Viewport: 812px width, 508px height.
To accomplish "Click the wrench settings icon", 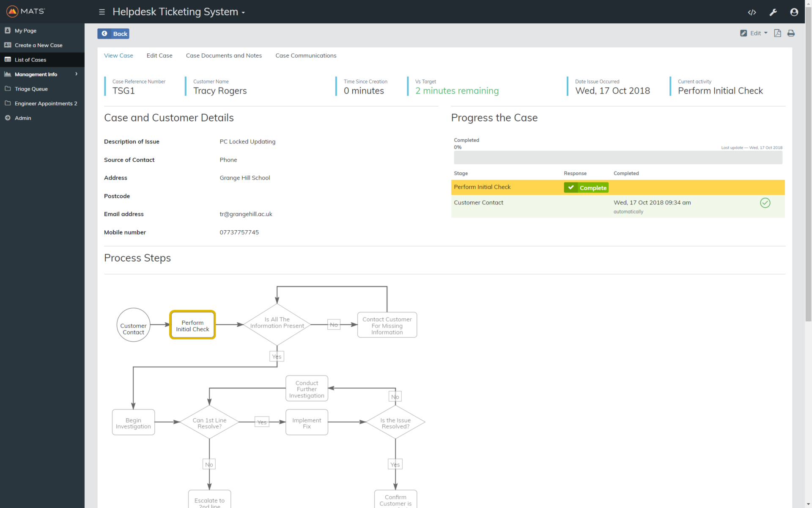I will pos(773,12).
